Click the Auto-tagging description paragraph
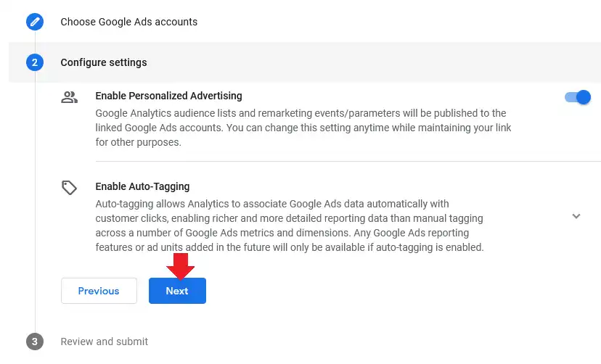Viewport: 601px width, 364px height. [290, 226]
